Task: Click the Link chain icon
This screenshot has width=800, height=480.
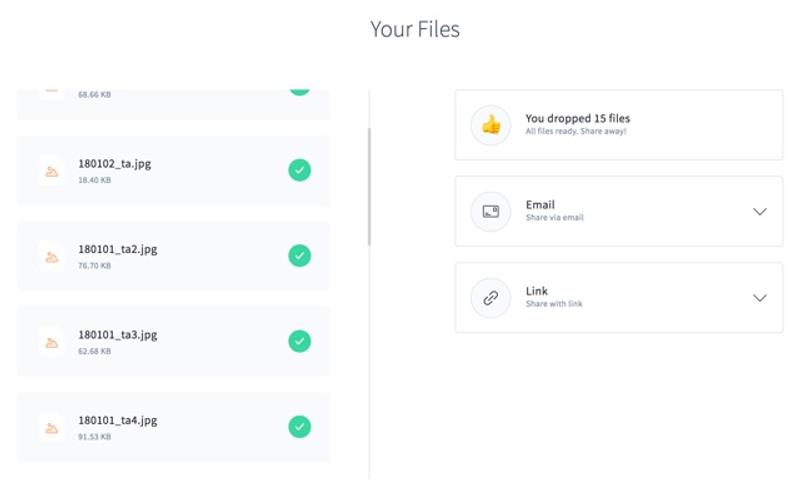Action: [491, 298]
